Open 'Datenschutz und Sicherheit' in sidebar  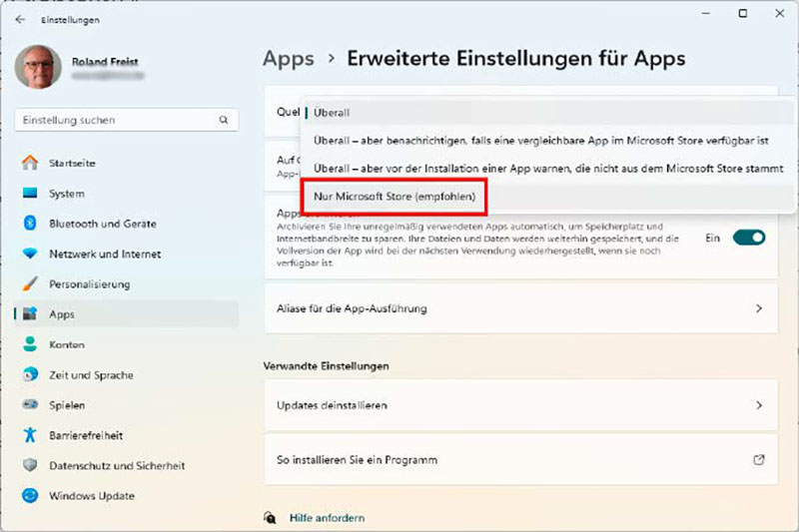(117, 466)
